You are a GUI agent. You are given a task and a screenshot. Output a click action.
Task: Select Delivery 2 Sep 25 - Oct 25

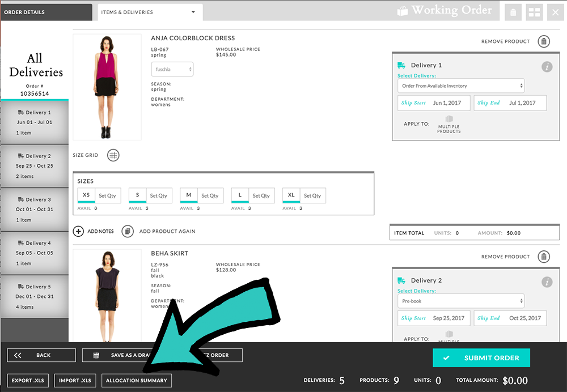pos(35,166)
